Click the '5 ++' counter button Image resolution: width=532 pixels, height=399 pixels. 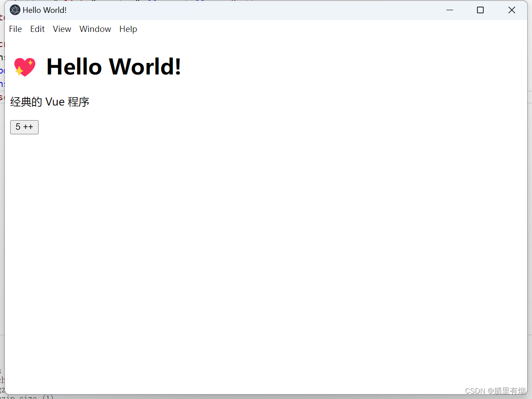pyautogui.click(x=24, y=127)
